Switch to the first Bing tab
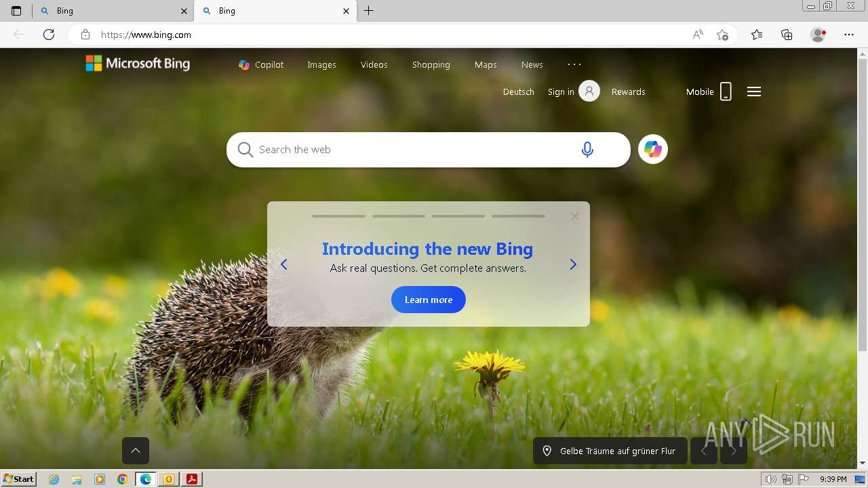Image resolution: width=868 pixels, height=488 pixels. [113, 11]
